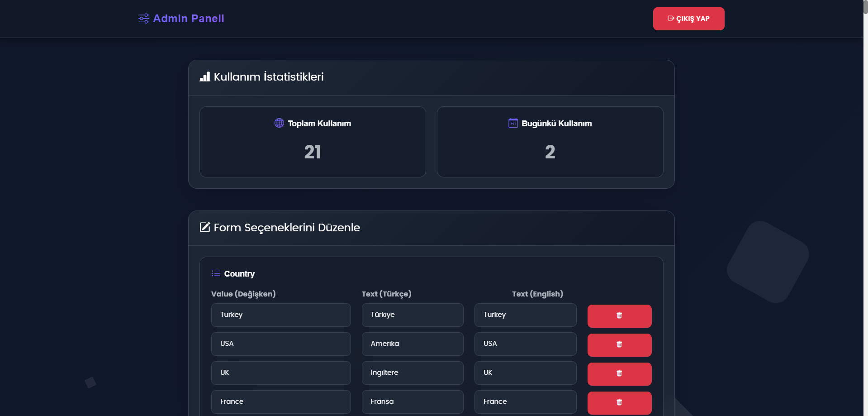
Task: Edit the İngiltere Turkish text field
Action: [x=413, y=373]
